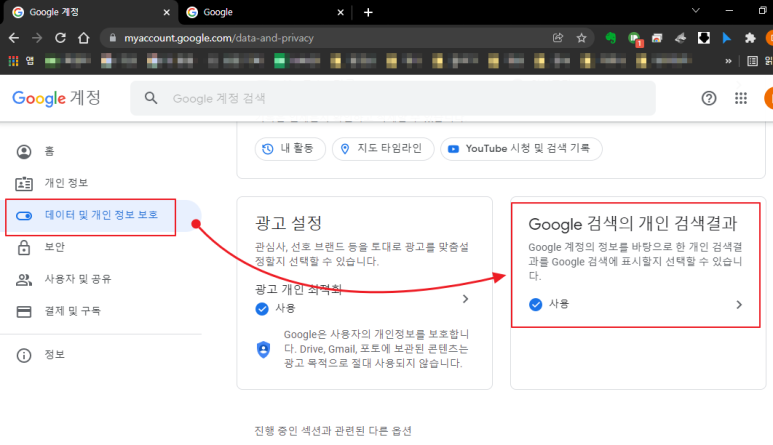Click the 개인 검색결과 사용 checkmark
Screen dimensions: 773x445
point(535,305)
